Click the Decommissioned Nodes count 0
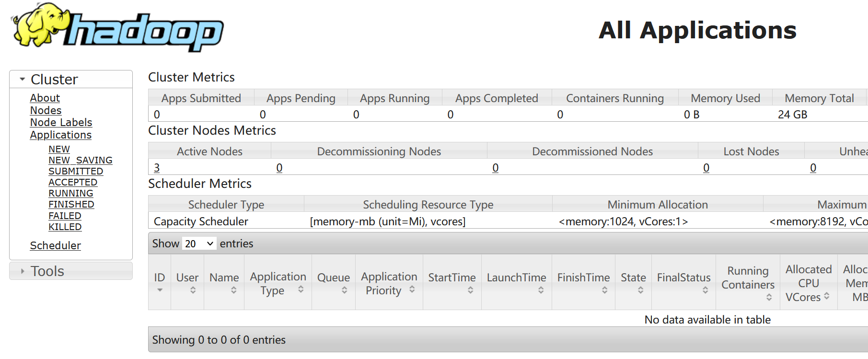The width and height of the screenshot is (868, 359). (496, 168)
